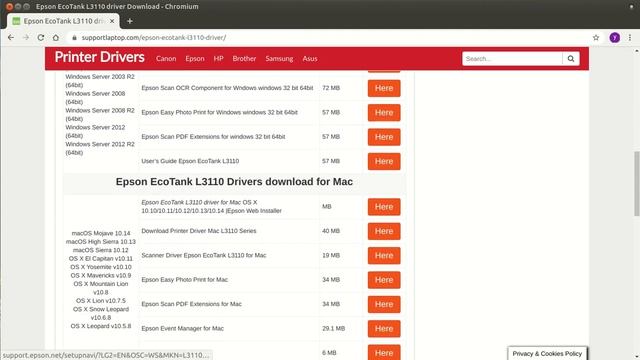
Task: Click Here for Scan PDF Extensions windows
Action: click(384, 137)
